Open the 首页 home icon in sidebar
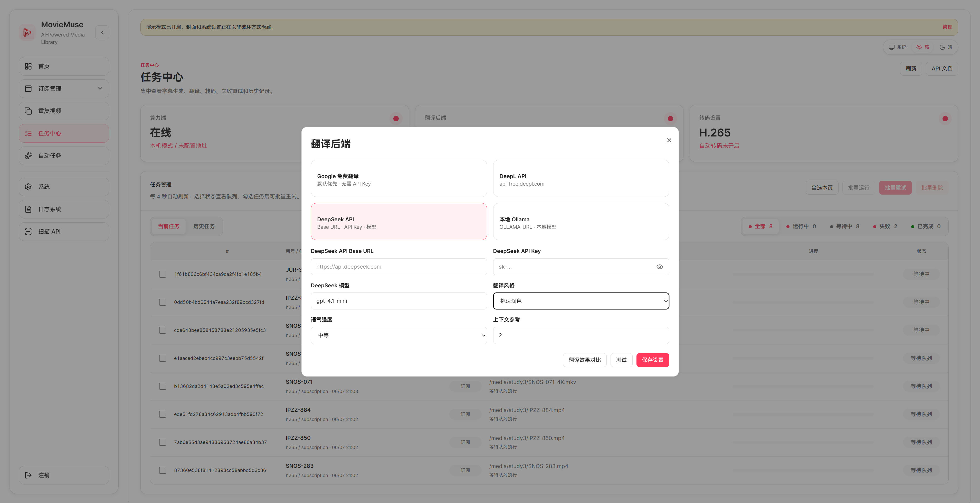The width and height of the screenshot is (980, 503). [x=28, y=66]
